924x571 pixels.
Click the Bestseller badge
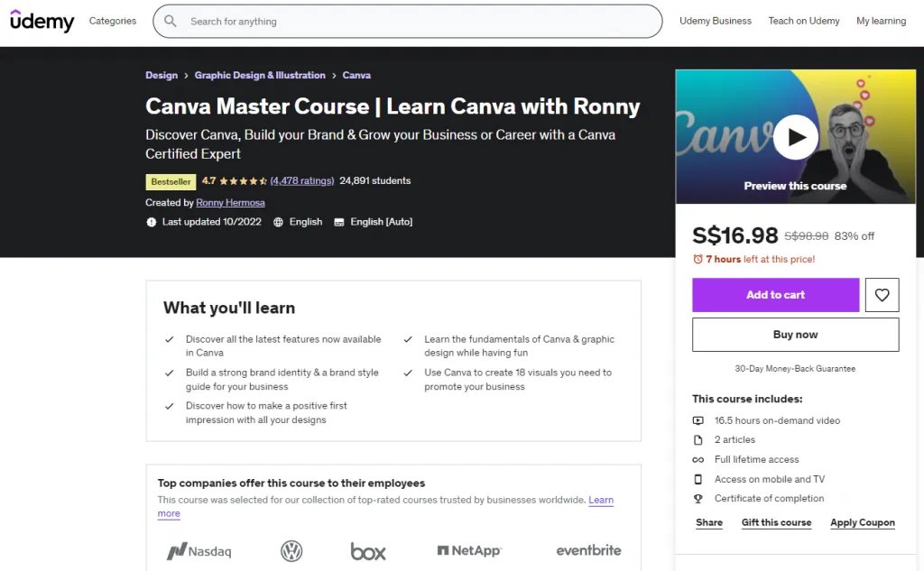pos(171,181)
